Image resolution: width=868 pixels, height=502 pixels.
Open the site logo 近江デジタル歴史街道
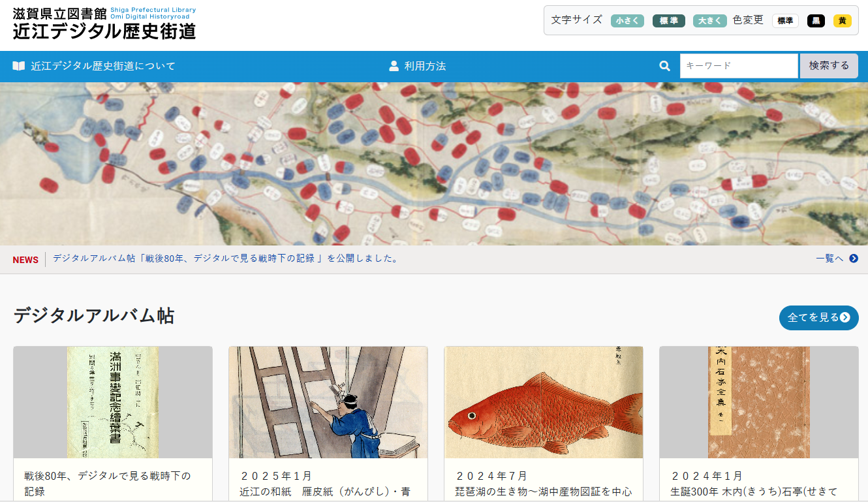[x=104, y=24]
